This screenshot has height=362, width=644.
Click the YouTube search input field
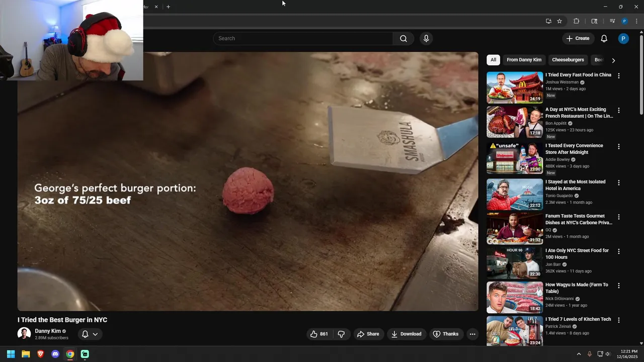click(303, 39)
